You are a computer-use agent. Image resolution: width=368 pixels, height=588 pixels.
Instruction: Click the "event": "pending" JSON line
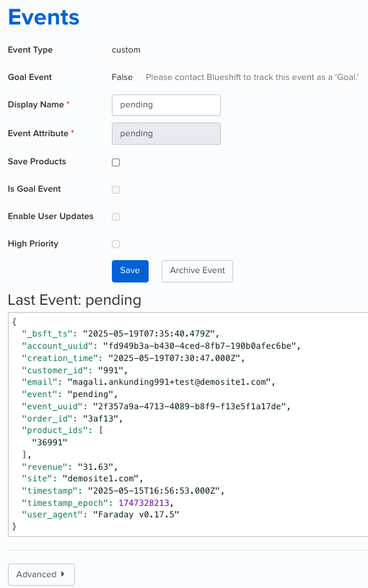coord(70,394)
